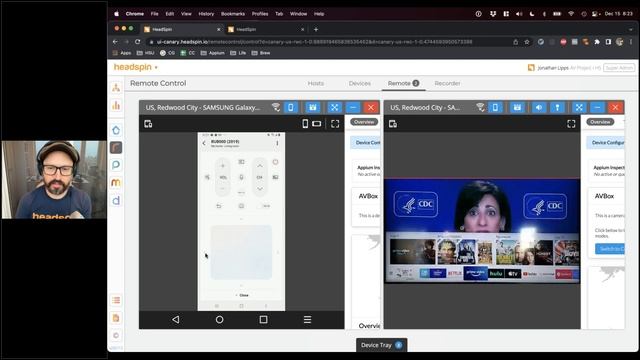Open the headspin logo dropdown arrow
This screenshot has height=360, width=640.
(x=156, y=68)
